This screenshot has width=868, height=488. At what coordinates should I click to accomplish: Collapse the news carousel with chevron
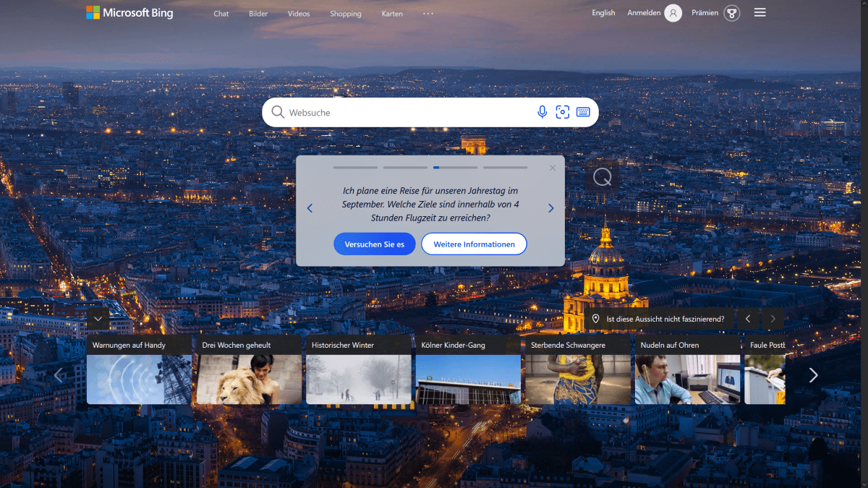pyautogui.click(x=98, y=319)
